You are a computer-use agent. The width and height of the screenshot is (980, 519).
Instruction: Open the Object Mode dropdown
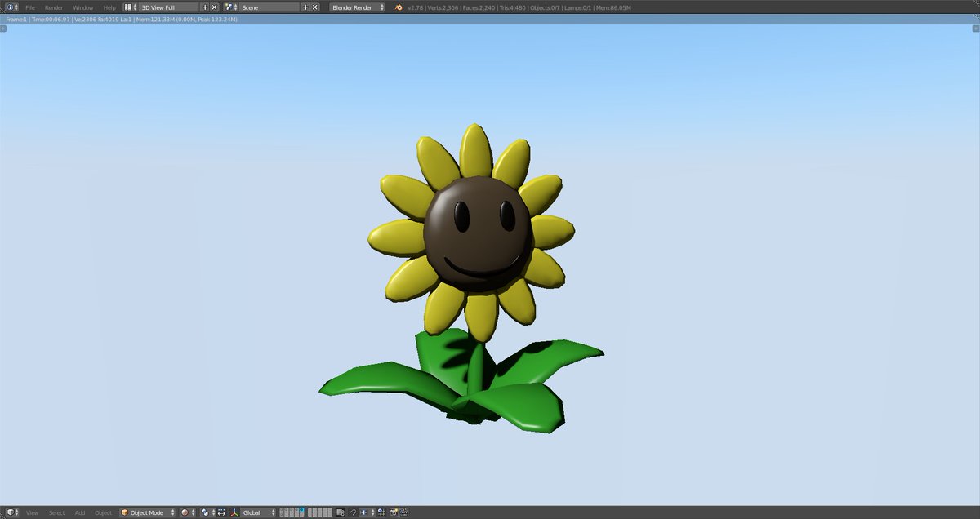point(147,512)
